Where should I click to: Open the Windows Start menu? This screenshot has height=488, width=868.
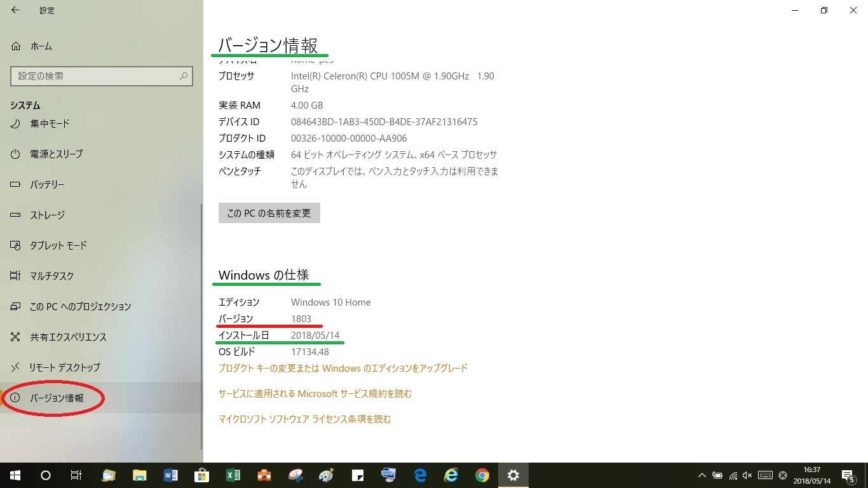pos(15,475)
